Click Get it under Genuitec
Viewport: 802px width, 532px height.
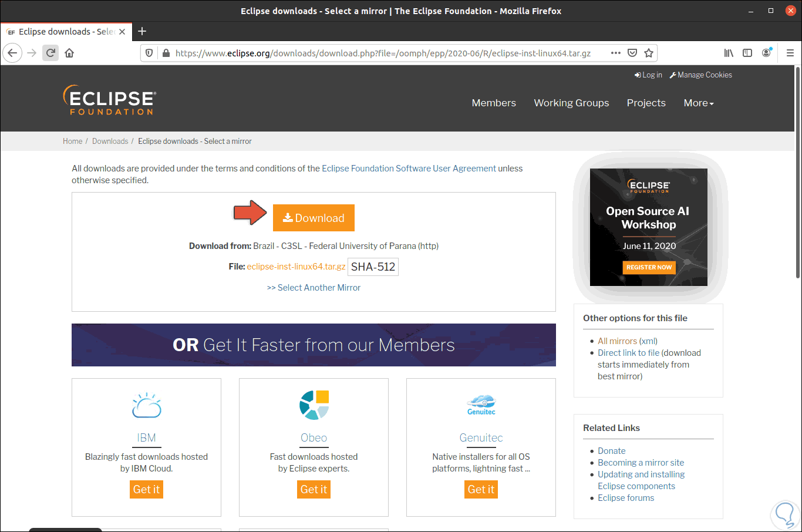(481, 489)
